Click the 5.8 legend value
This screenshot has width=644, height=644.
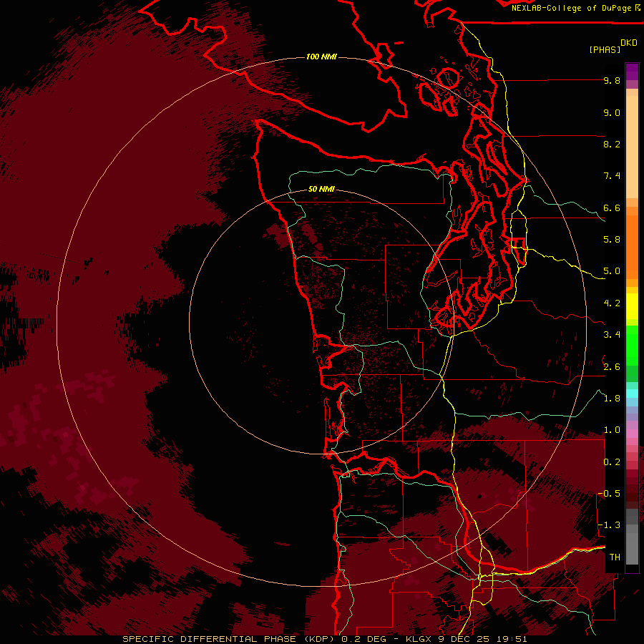(612, 240)
